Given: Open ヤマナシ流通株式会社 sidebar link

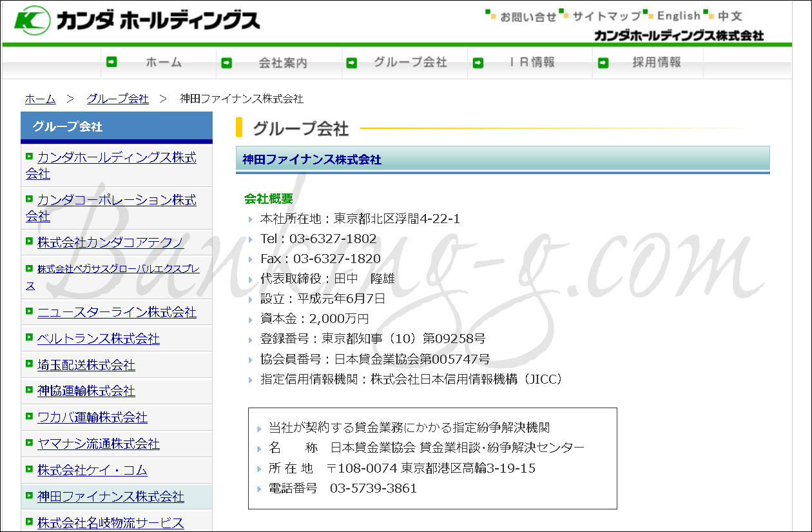Looking at the screenshot, I should pos(98,444).
